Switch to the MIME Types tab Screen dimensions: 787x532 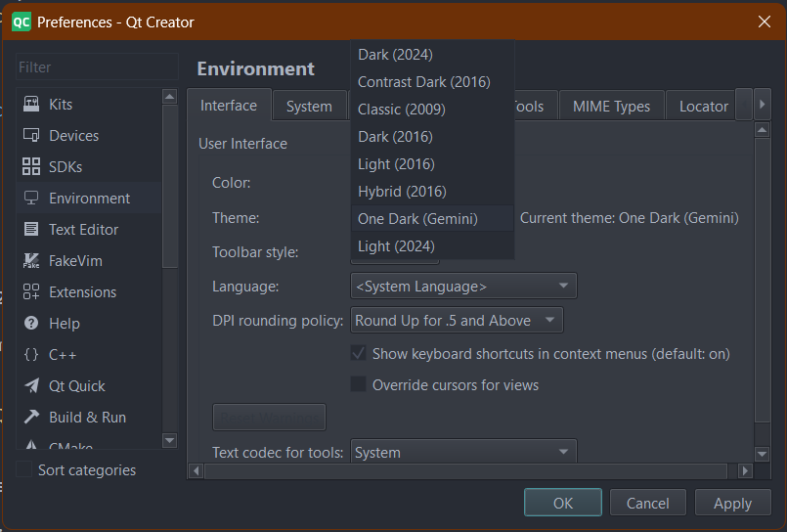coord(611,107)
